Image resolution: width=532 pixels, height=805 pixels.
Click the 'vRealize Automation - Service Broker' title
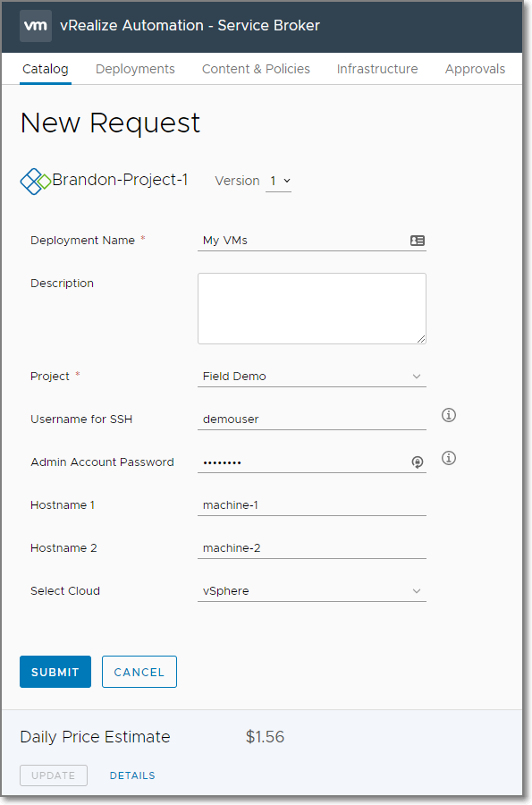190,25
